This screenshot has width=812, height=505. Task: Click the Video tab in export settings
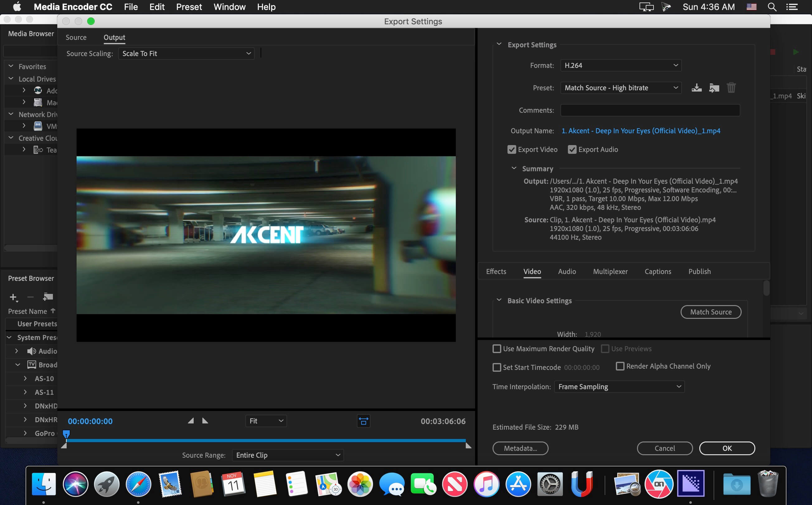click(532, 271)
